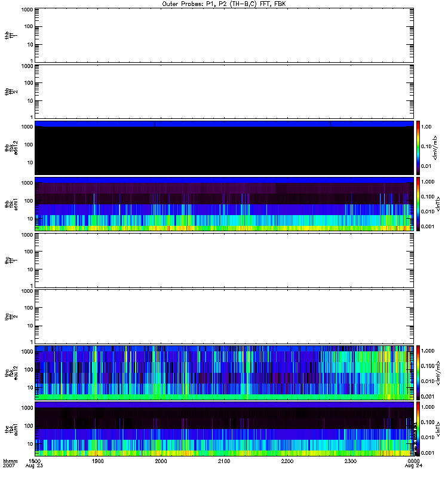
Task: Click the "<|mV/m|>" units label of thc edc12 color bar
Action: tap(438, 373)
